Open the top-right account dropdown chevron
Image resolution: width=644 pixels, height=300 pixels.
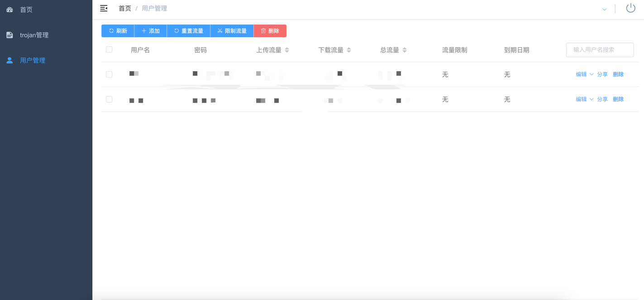coord(604,9)
